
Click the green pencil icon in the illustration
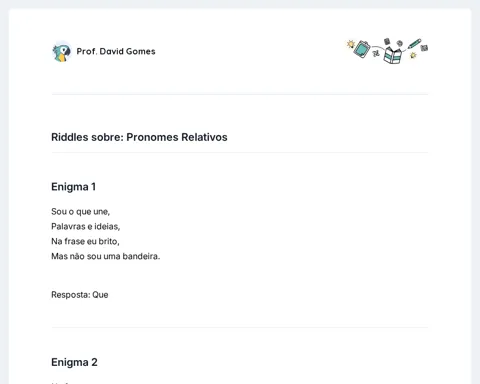tap(414, 44)
